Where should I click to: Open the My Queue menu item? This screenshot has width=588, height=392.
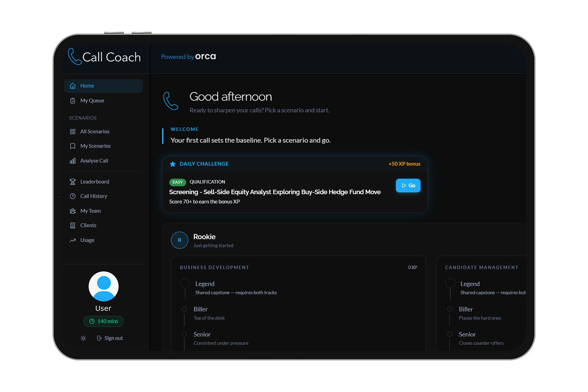pyautogui.click(x=103, y=101)
